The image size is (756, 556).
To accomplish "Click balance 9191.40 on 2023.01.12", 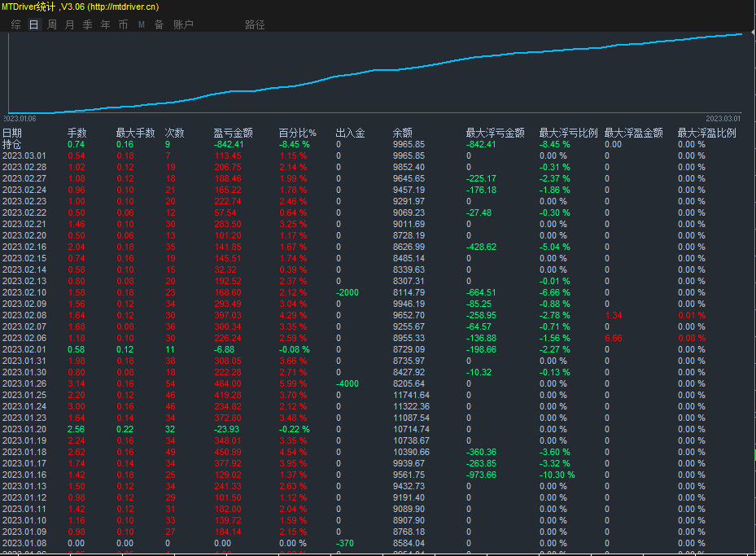I will [x=409, y=498].
